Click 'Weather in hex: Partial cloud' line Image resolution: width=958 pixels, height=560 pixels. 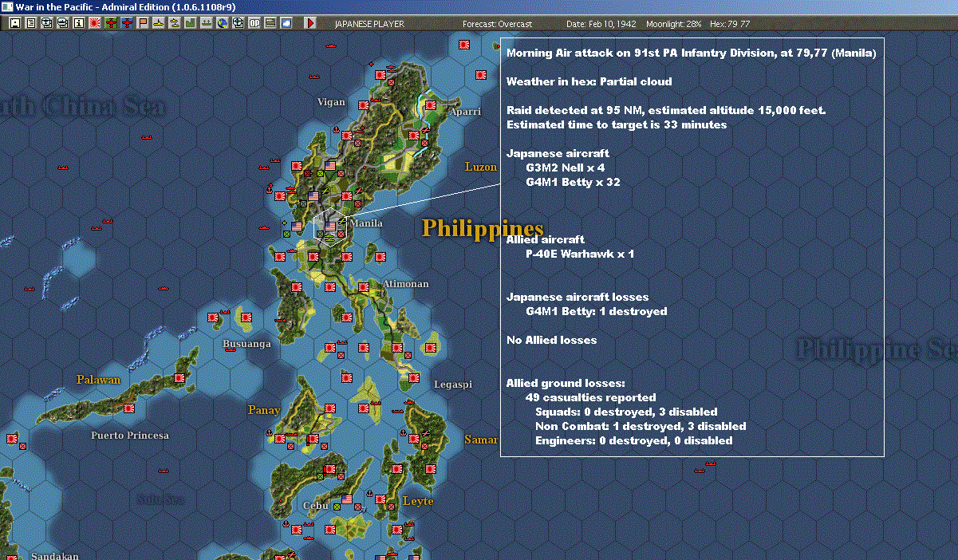(589, 81)
